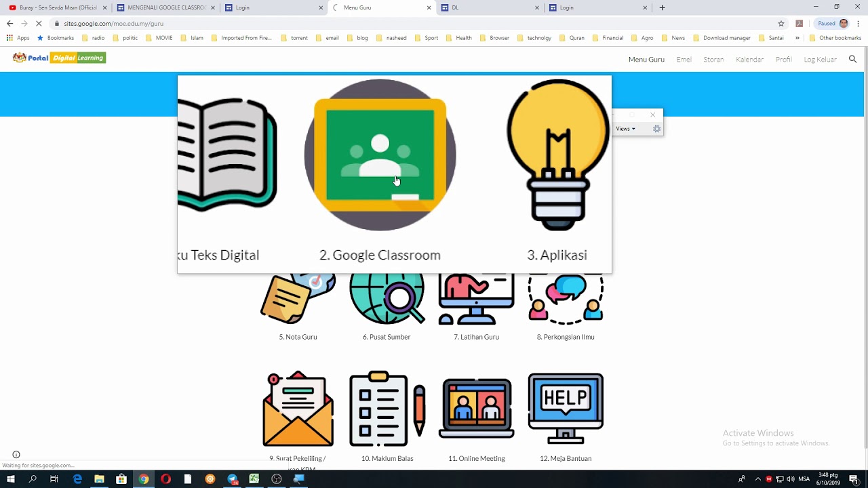The width and height of the screenshot is (868, 488).
Task: Open the Menu Guru navigation item
Action: [646, 60]
